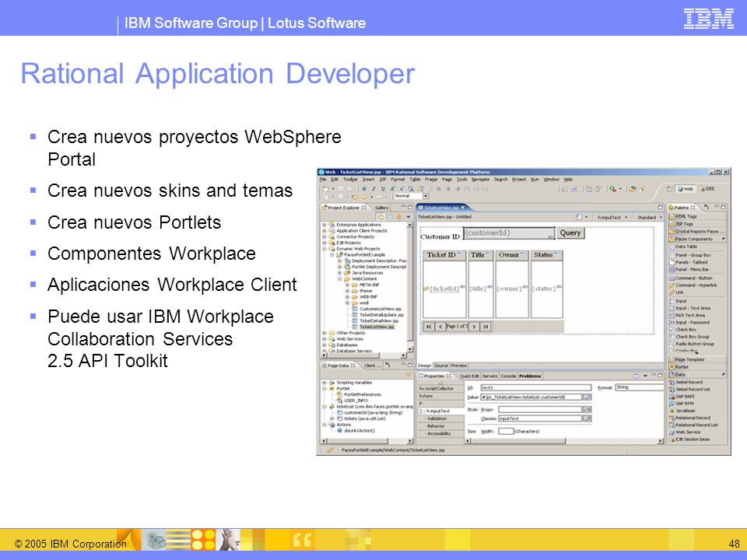747x560 pixels.
Task: Select the CustomerListView.jsp file
Action: [377, 309]
